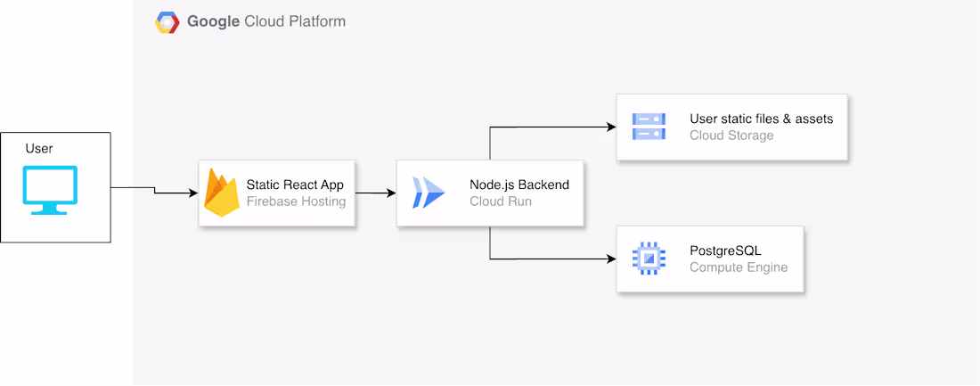Select the 'Cloud Storage' subtitle

point(731,136)
